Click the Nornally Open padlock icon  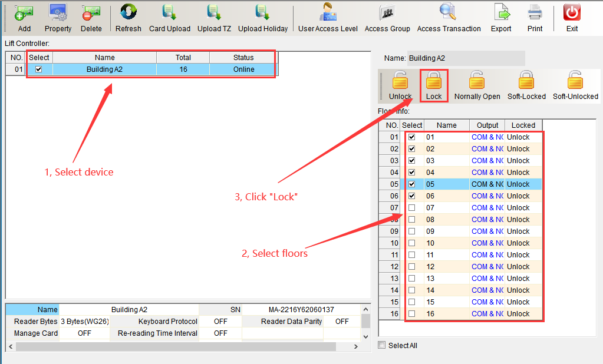click(477, 81)
